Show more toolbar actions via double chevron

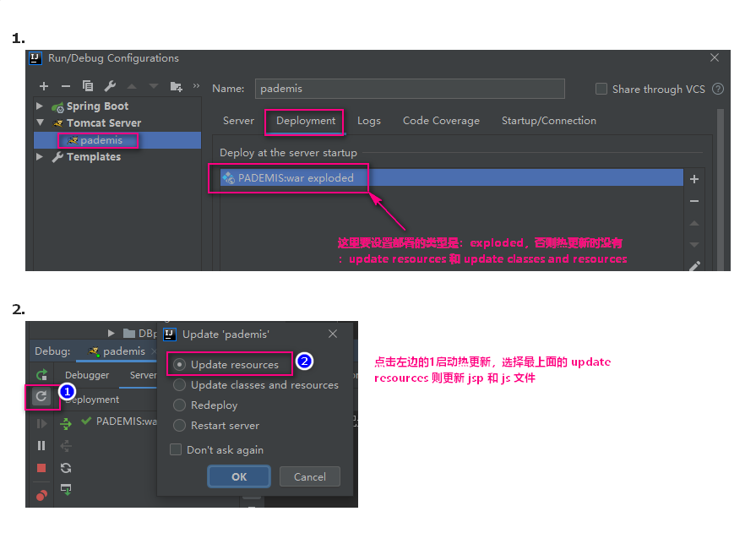click(196, 86)
